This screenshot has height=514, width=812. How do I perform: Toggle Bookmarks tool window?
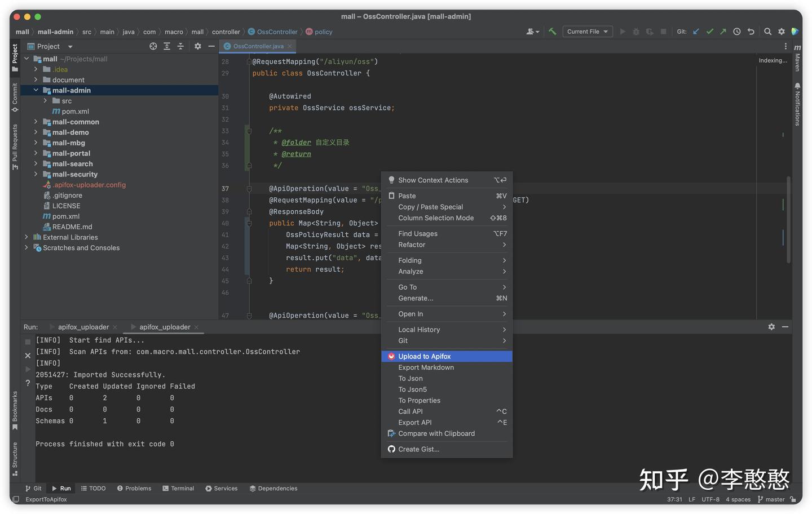pyautogui.click(x=15, y=410)
